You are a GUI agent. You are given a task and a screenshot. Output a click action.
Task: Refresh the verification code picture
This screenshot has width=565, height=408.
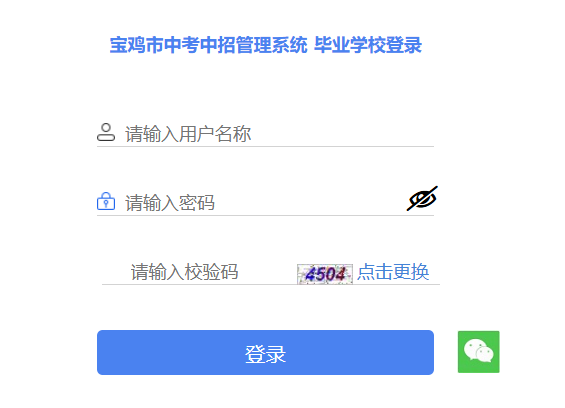325,274
